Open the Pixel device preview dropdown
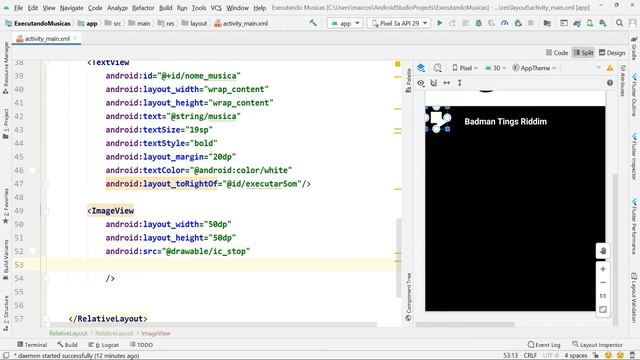 [465, 68]
